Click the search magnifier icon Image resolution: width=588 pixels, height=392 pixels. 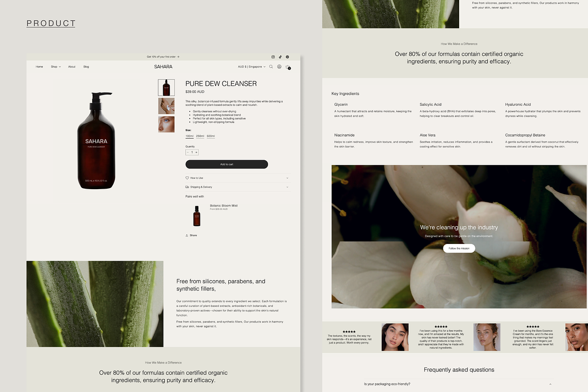coord(271,67)
